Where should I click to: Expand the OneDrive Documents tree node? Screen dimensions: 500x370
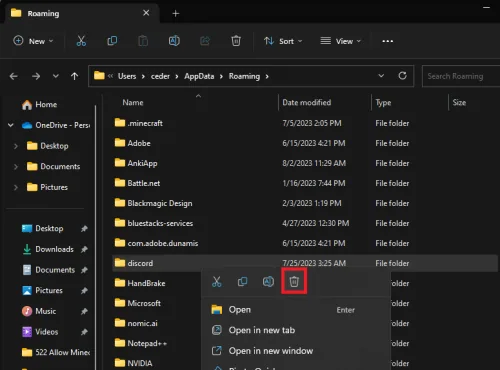pyautogui.click(x=16, y=167)
